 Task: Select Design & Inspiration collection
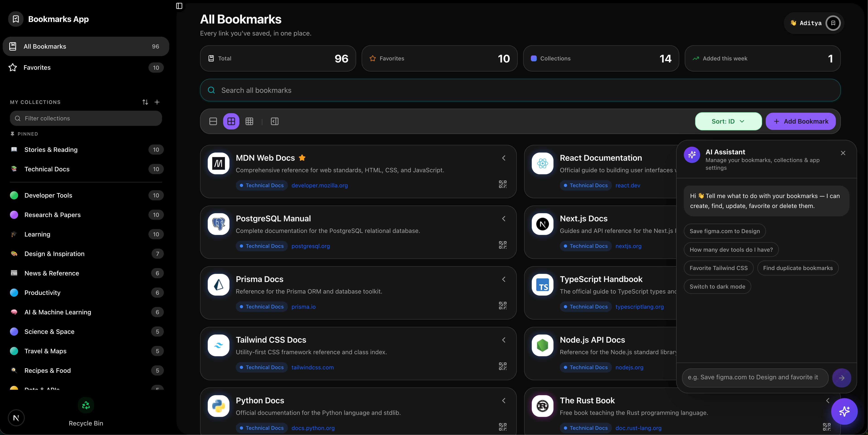[x=86, y=254]
